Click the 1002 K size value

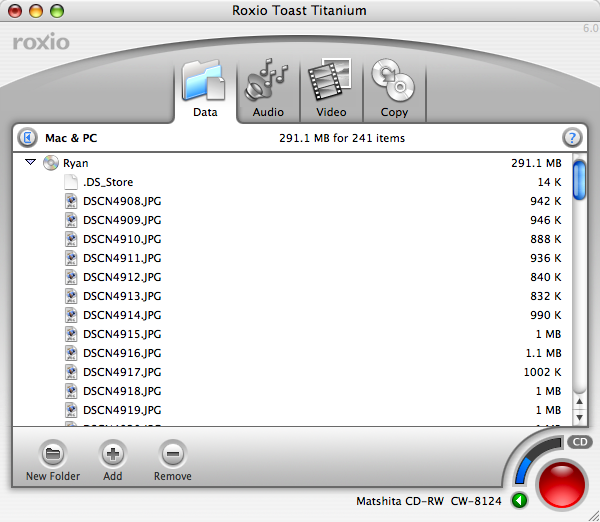[542, 372]
